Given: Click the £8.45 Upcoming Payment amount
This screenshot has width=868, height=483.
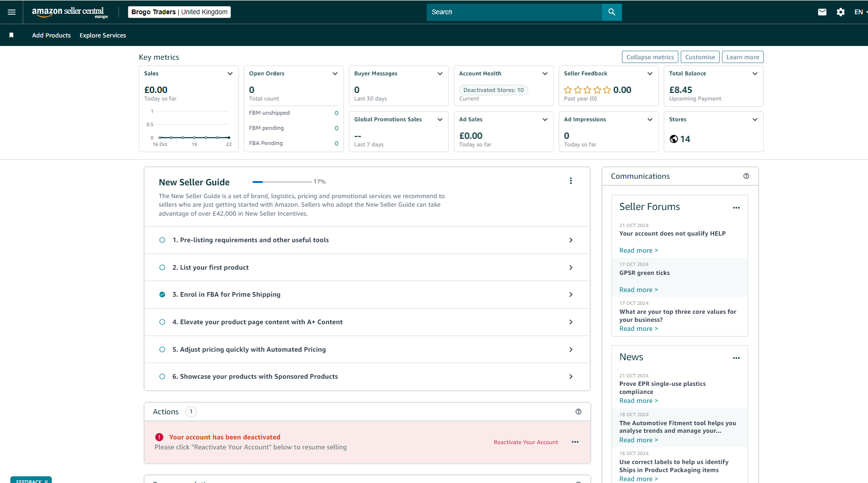Looking at the screenshot, I should (x=680, y=90).
